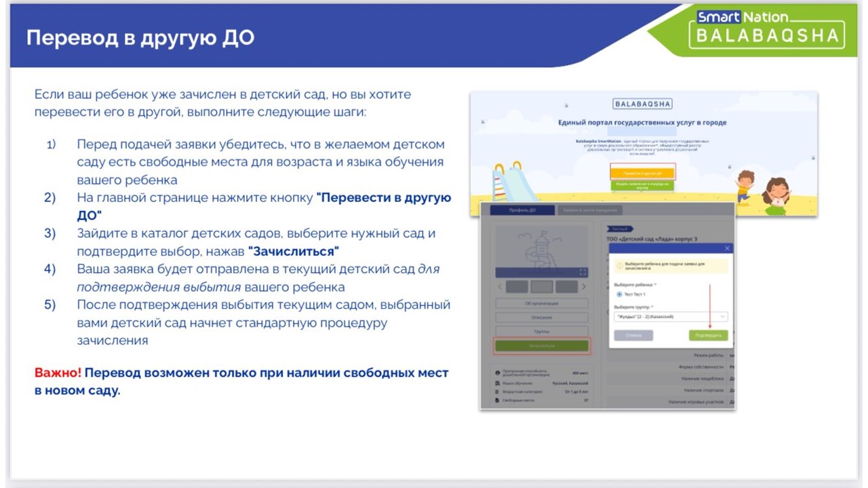Switch to the "Профиль ДО" tab

(522, 211)
